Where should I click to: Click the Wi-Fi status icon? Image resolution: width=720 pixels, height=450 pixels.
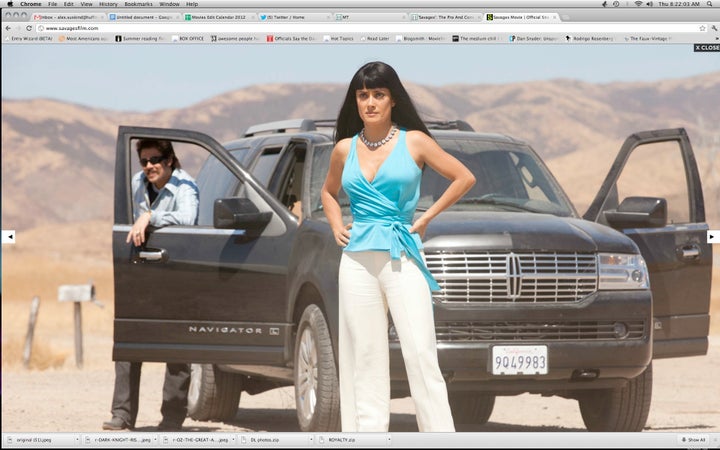(638, 4)
